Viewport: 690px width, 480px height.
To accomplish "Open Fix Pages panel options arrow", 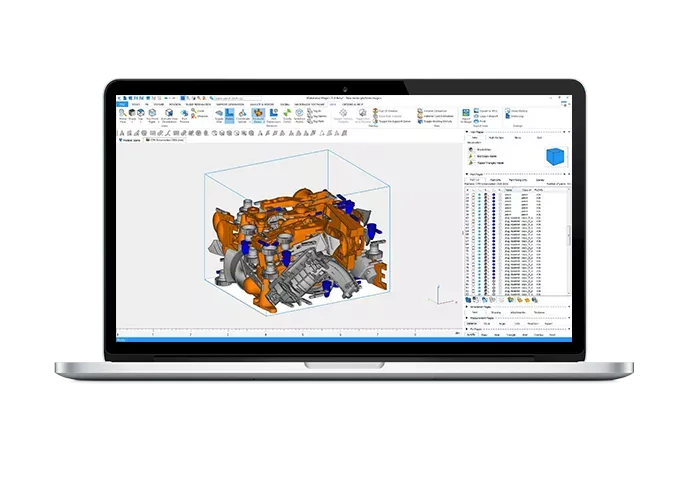I will tap(569, 329).
